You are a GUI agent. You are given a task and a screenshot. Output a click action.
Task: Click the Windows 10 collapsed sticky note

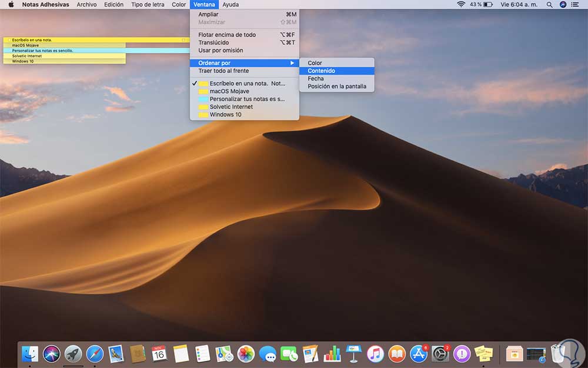65,61
